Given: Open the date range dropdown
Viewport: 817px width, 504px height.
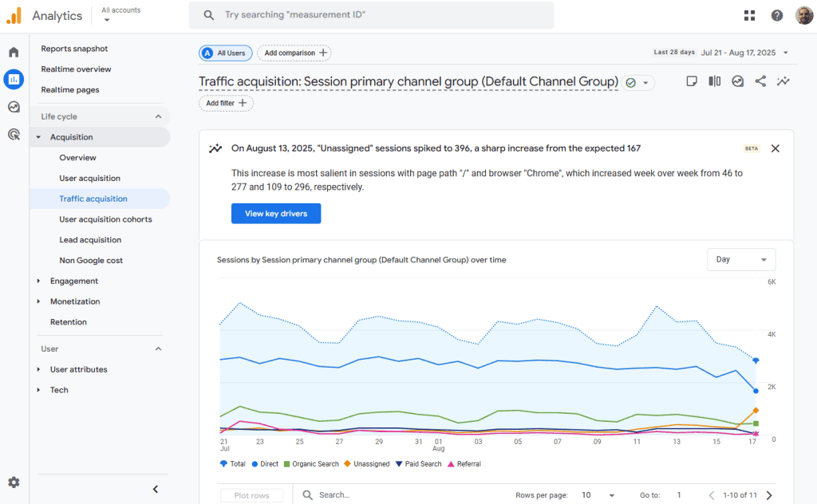Looking at the screenshot, I should [x=744, y=53].
